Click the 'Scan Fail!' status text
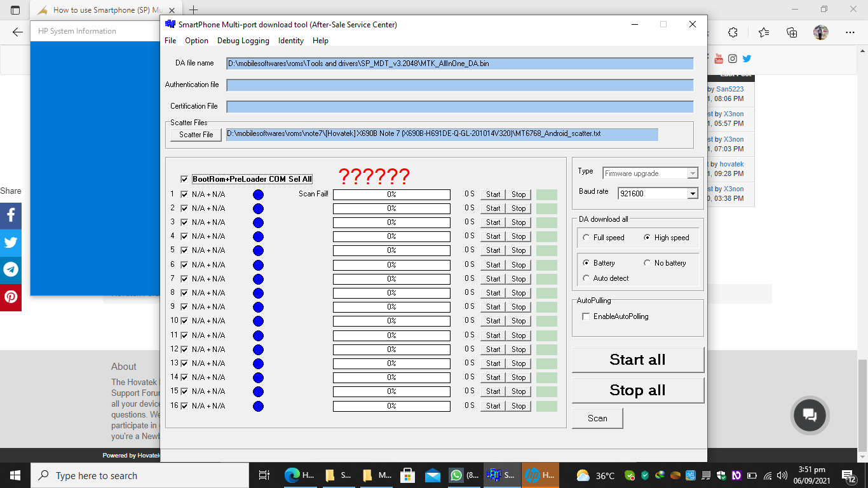The image size is (868, 488). click(313, 194)
